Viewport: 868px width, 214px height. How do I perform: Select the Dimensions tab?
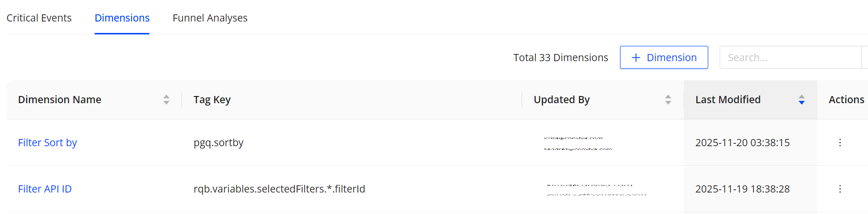tap(122, 18)
